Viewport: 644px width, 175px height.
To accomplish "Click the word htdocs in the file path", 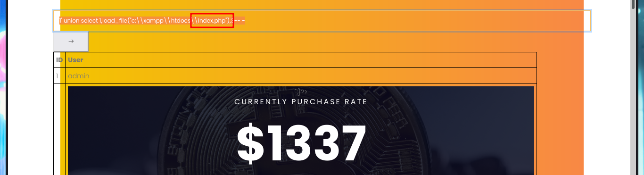I will pyautogui.click(x=180, y=20).
